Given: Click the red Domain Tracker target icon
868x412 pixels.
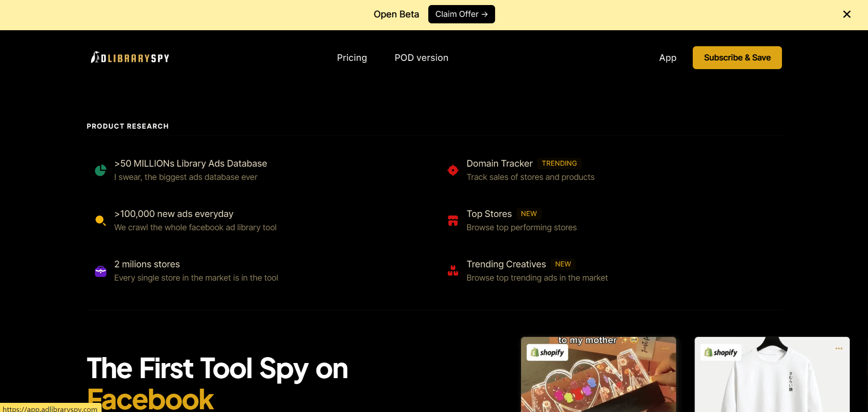Looking at the screenshot, I should (453, 170).
